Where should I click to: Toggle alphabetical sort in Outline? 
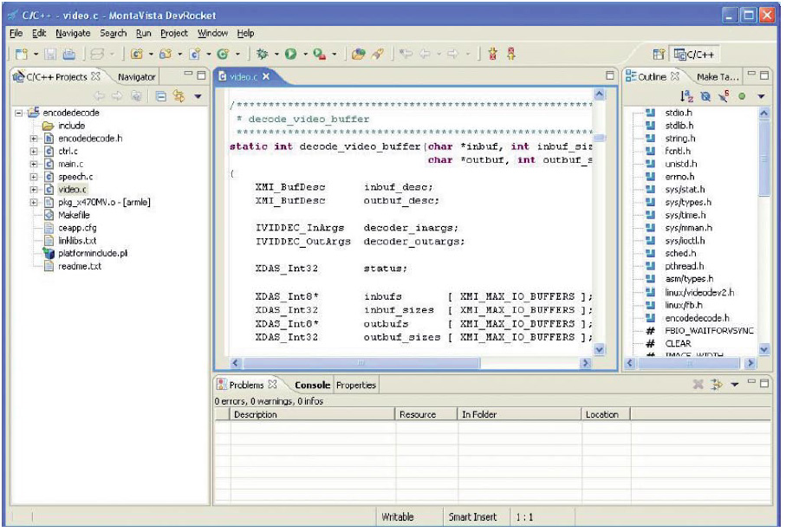686,96
